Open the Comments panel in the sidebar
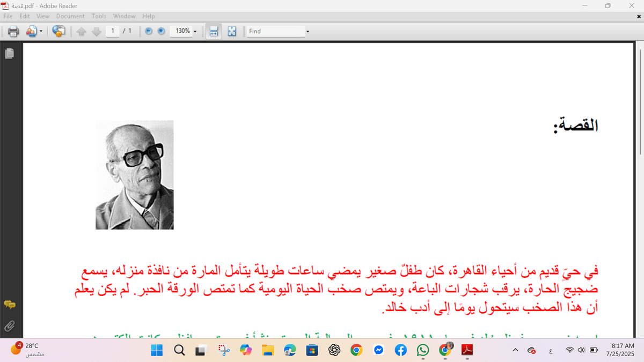644x362 pixels. (x=9, y=305)
